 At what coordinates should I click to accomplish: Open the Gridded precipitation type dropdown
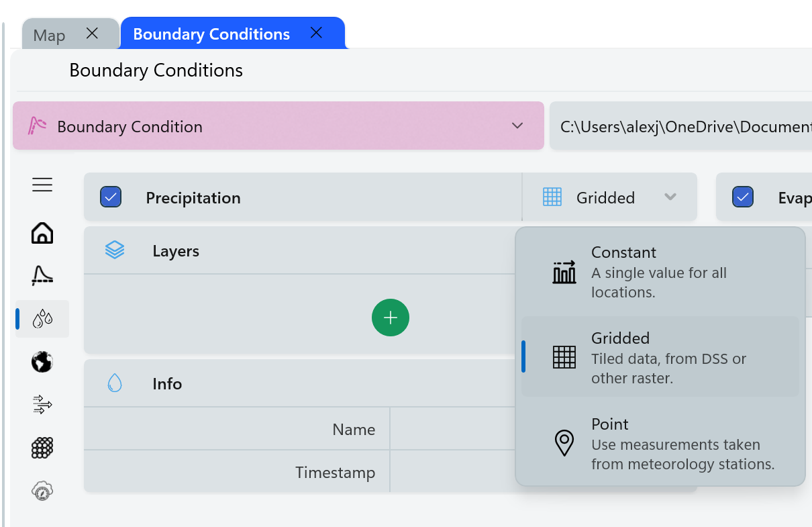[x=609, y=197]
